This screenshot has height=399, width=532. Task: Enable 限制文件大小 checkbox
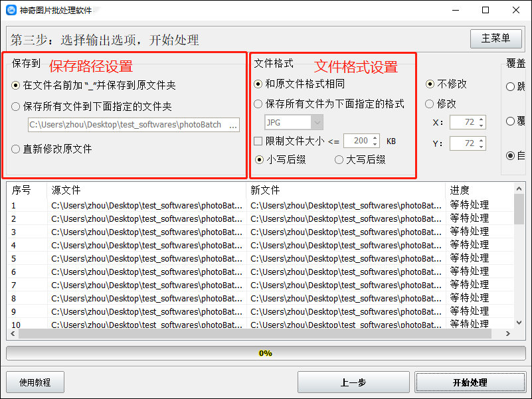[258, 141]
